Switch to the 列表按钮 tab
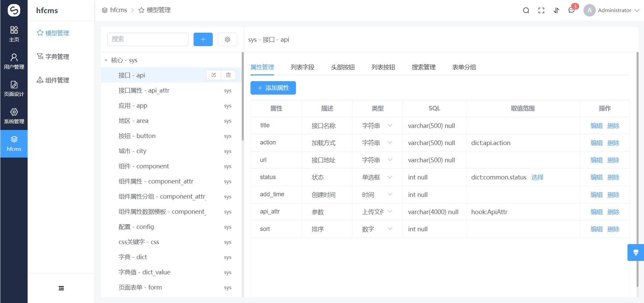 pyautogui.click(x=383, y=67)
